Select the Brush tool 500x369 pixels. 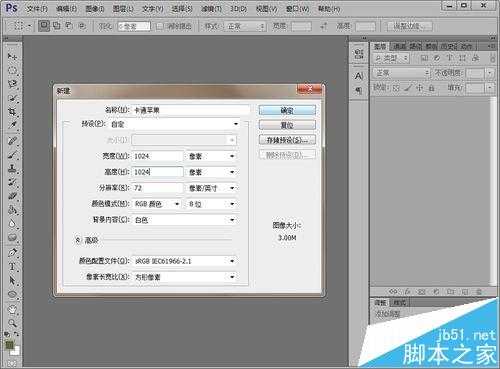12,155
